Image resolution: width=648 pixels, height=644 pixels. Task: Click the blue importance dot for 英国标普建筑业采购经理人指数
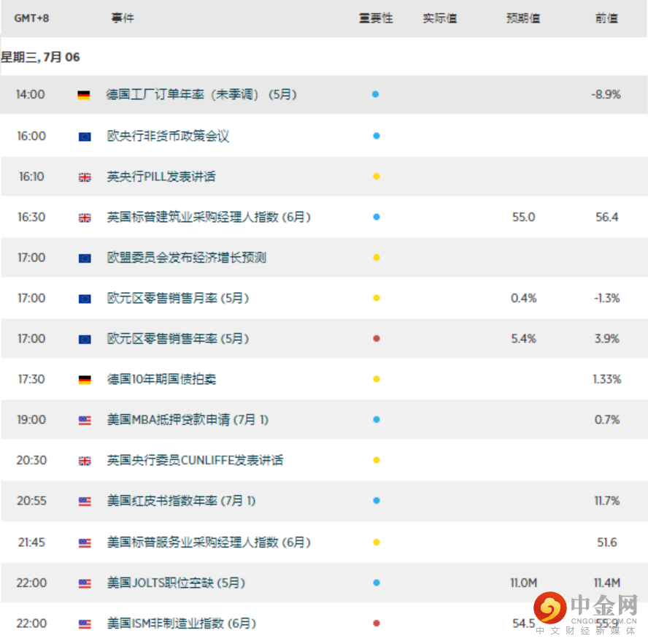pos(377,217)
